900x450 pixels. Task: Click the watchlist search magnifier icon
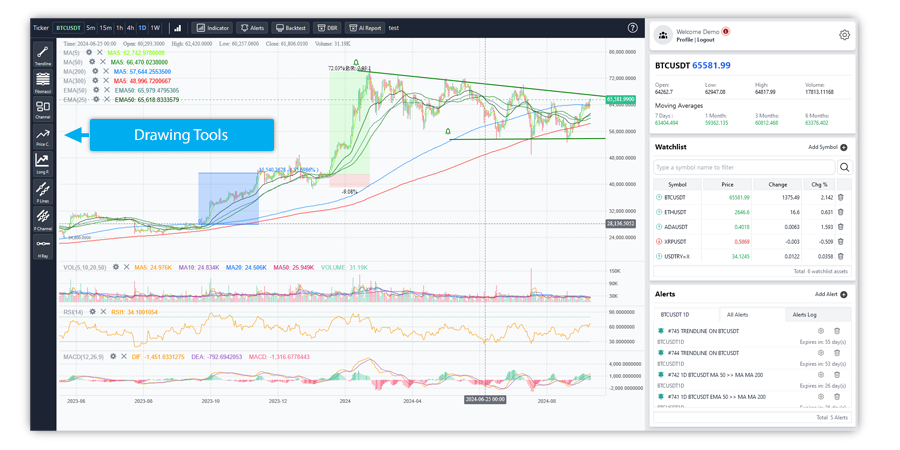[x=844, y=167]
